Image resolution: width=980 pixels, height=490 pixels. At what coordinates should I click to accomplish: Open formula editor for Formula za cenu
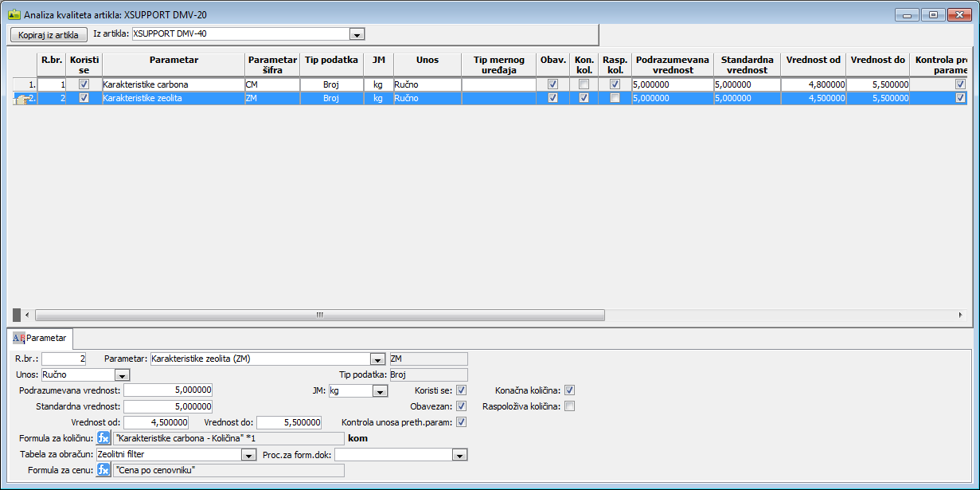point(103,470)
